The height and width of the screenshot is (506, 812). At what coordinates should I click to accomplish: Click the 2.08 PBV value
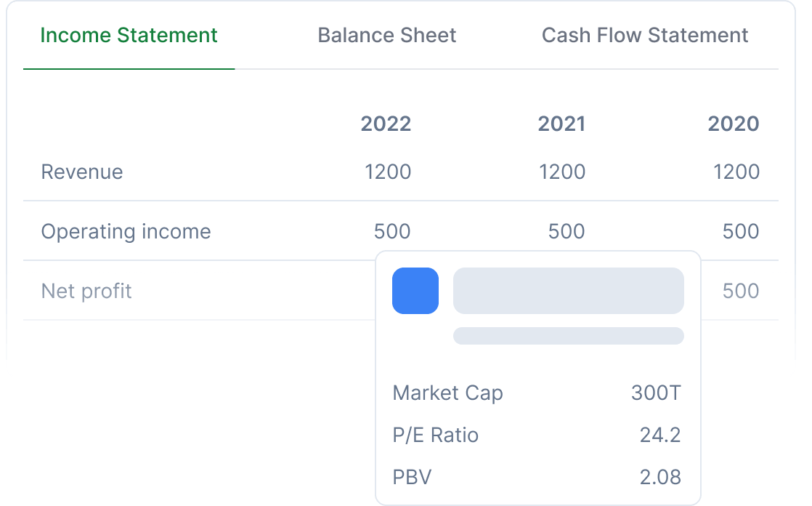coord(660,478)
